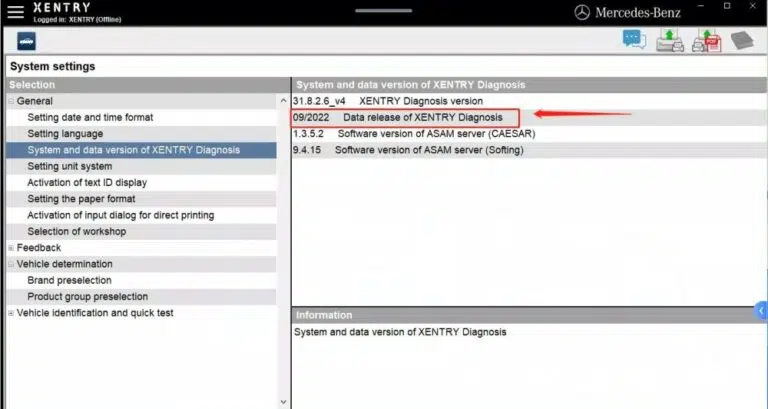
Task: Click the vehicle car icon in toolbar
Action: click(x=23, y=40)
